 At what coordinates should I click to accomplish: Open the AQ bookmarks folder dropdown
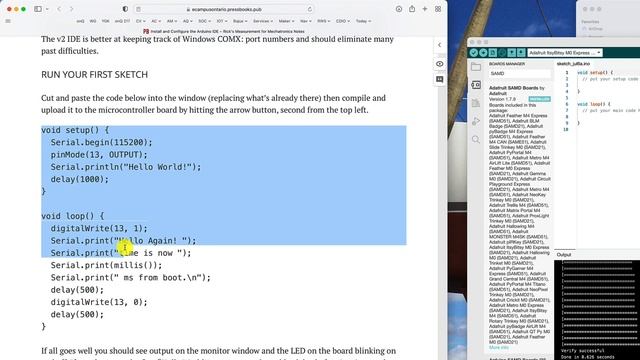pos(188,21)
